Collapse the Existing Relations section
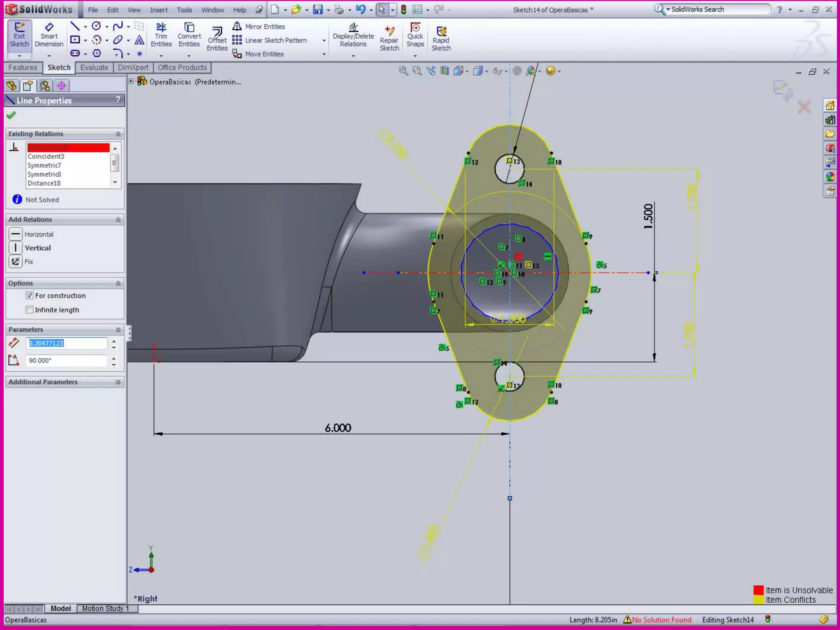840x630 pixels. (118, 134)
